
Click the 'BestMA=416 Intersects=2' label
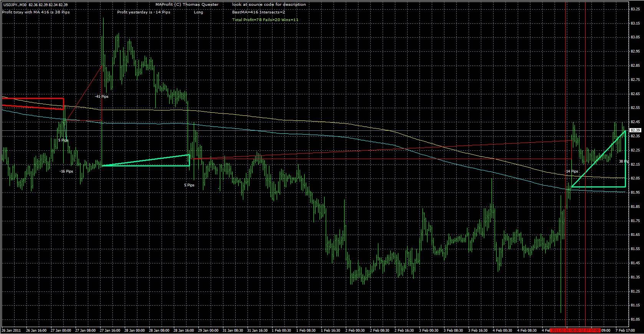(x=259, y=12)
